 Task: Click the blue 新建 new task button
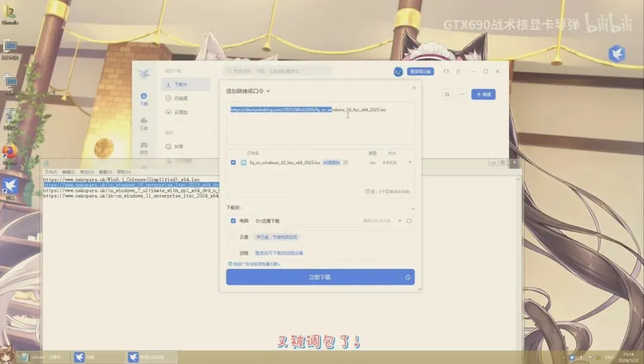[484, 94]
